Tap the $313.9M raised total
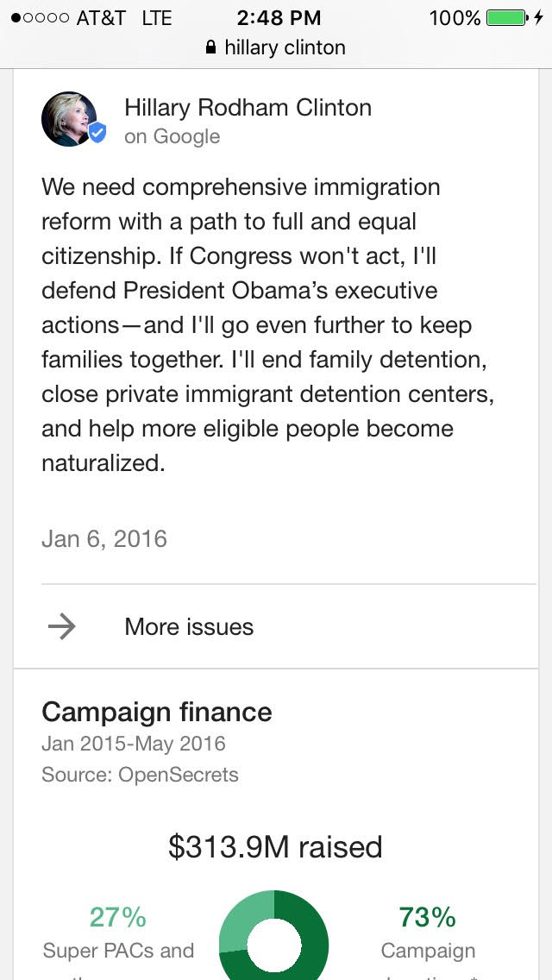Image resolution: width=552 pixels, height=980 pixels. (275, 846)
